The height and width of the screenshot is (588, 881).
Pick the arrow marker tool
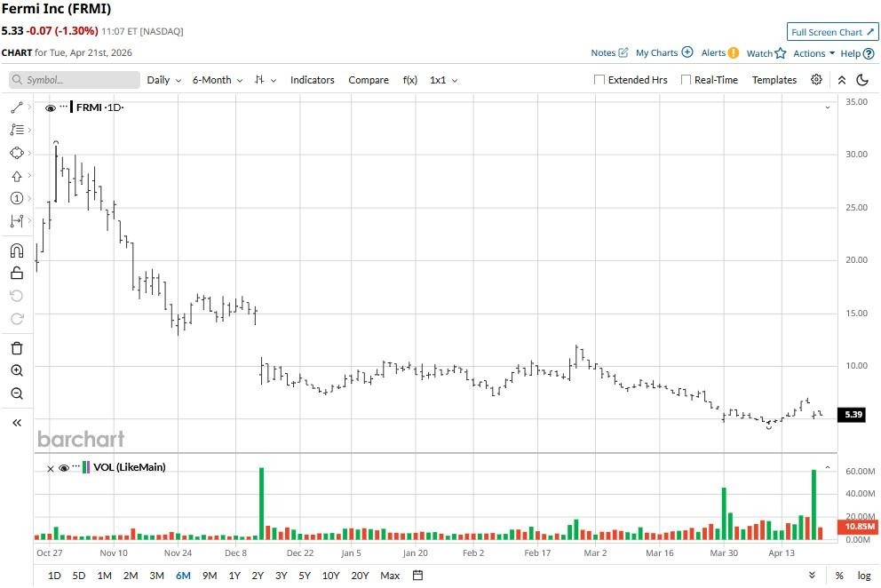point(17,176)
